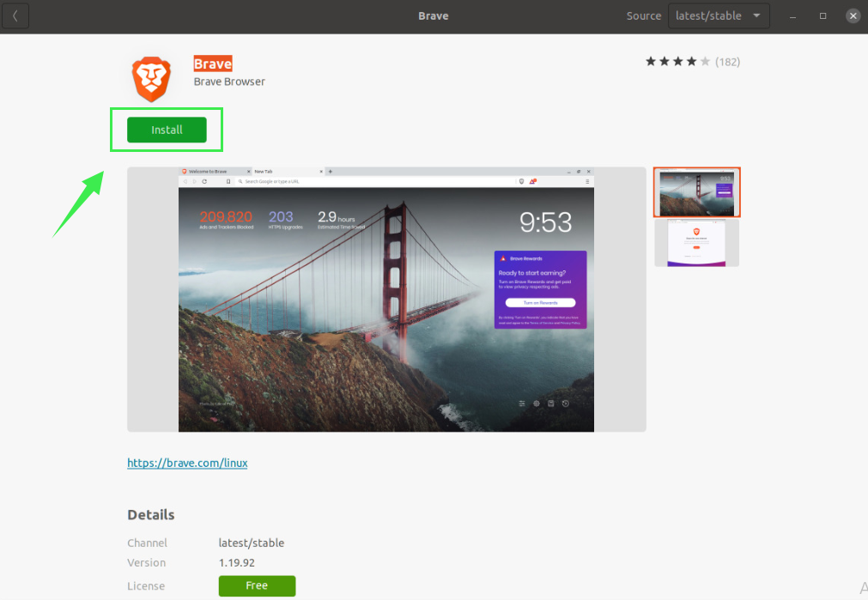Click the License label in Details
868x600 pixels.
pos(146,586)
